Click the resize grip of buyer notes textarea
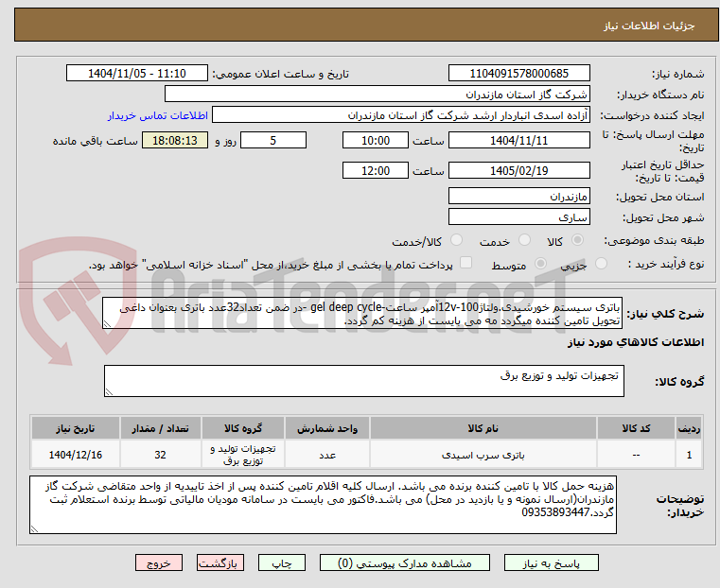 [34, 529]
